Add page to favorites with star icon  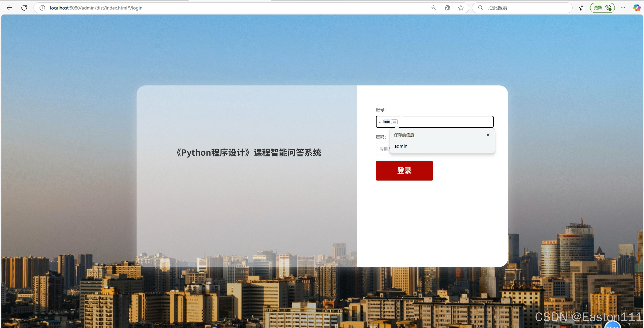461,8
